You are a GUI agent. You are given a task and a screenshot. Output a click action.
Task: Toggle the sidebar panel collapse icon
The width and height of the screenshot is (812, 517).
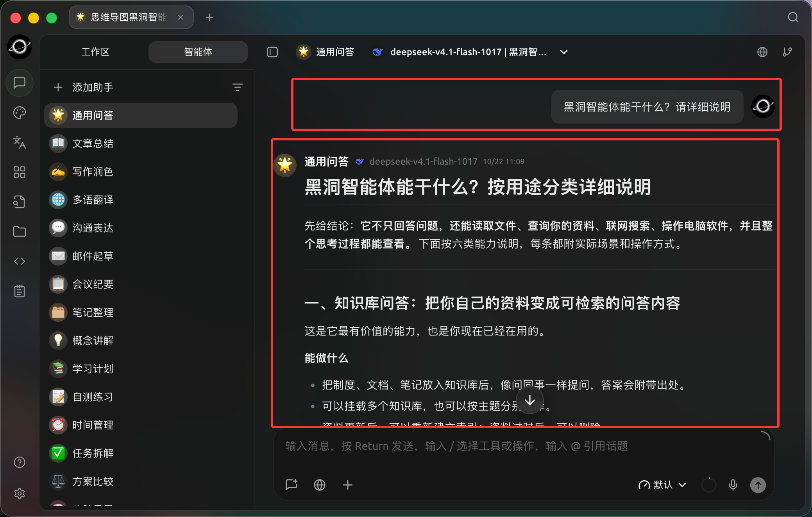[x=272, y=52]
